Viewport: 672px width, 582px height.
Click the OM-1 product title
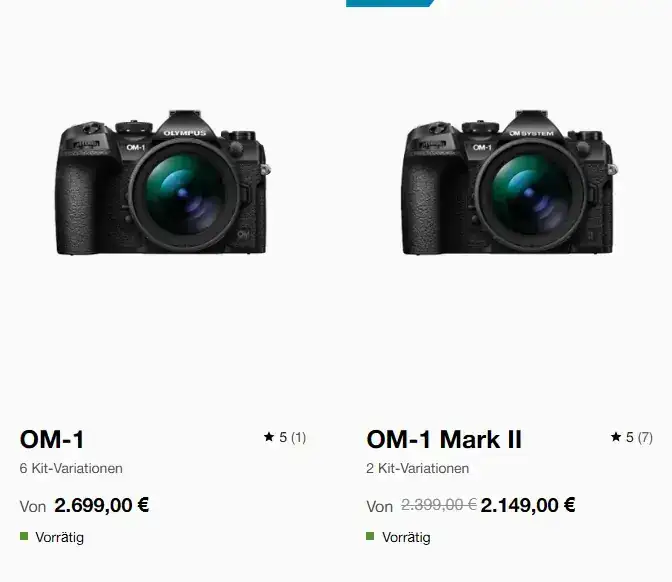click(x=52, y=439)
